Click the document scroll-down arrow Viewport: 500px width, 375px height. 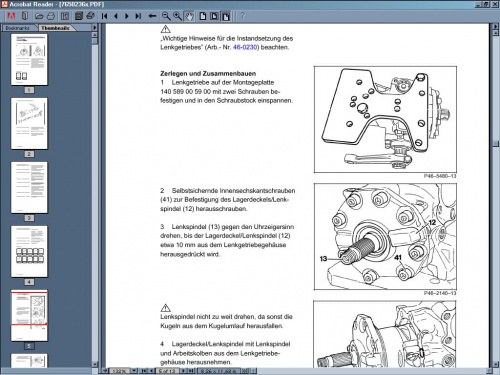tap(496, 364)
